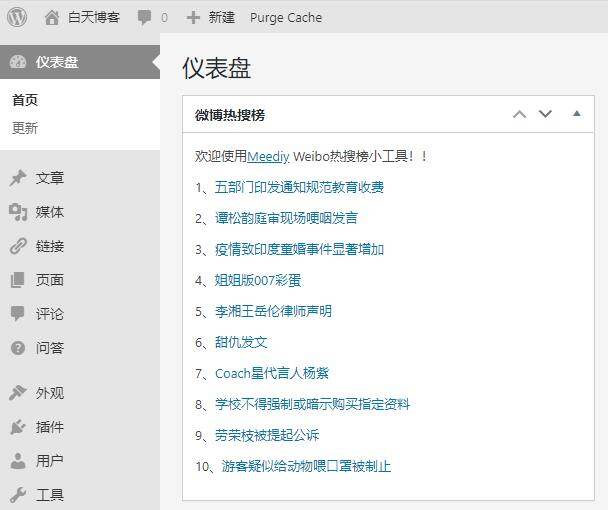Follow the Meediy link in the welcome text

pos(268,157)
